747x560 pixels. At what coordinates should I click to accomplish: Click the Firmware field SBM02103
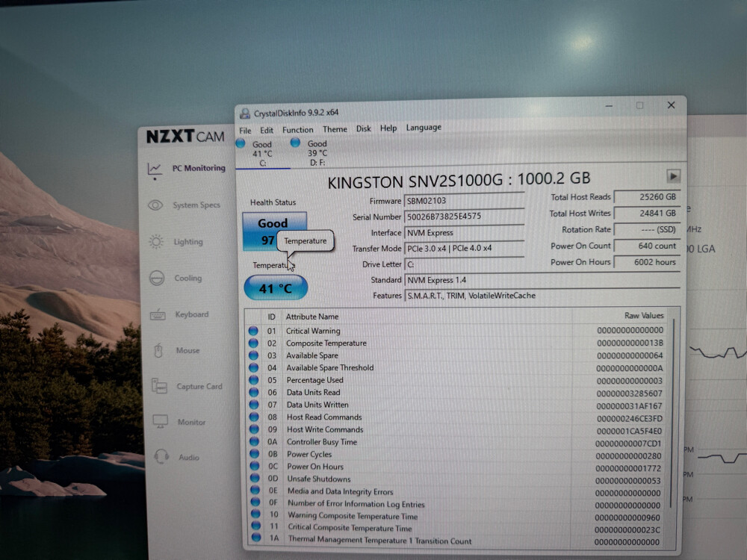tap(464, 200)
